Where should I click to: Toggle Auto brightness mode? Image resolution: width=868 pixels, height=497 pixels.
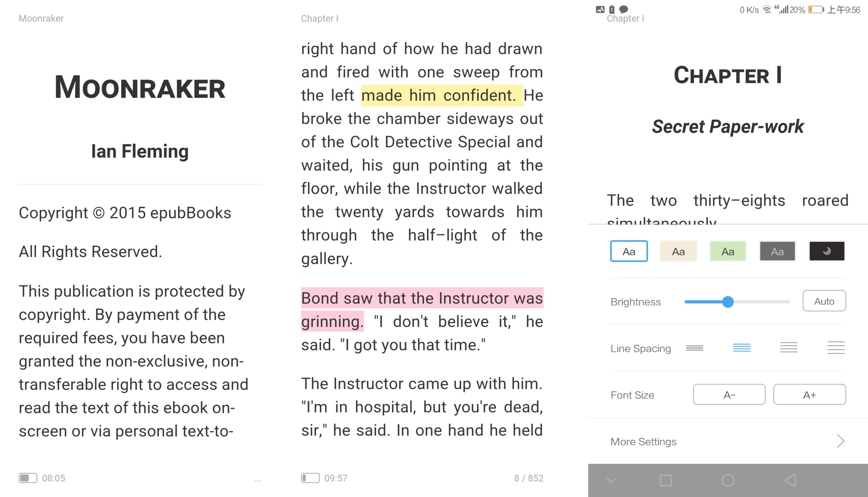point(825,301)
